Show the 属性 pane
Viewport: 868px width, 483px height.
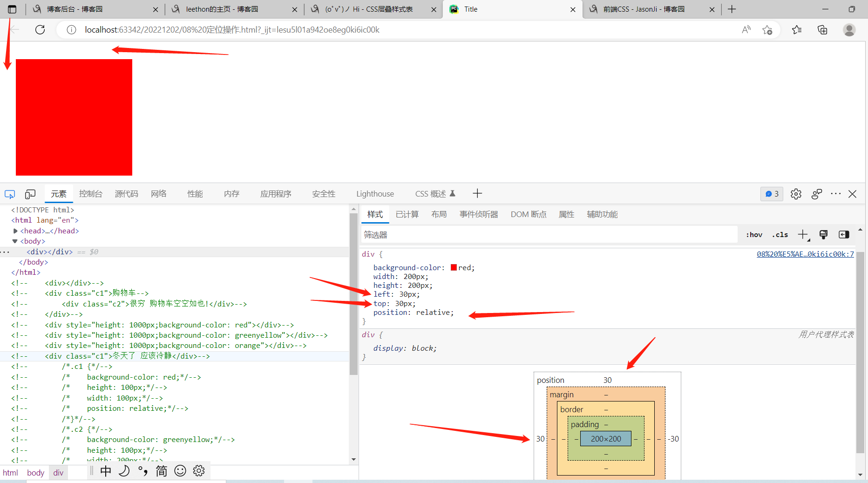(x=566, y=214)
